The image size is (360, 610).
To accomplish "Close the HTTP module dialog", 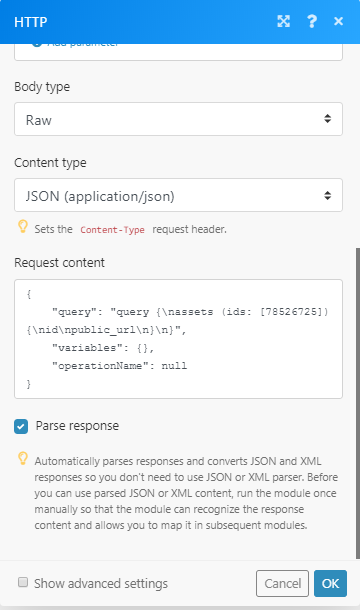I will coord(339,21).
